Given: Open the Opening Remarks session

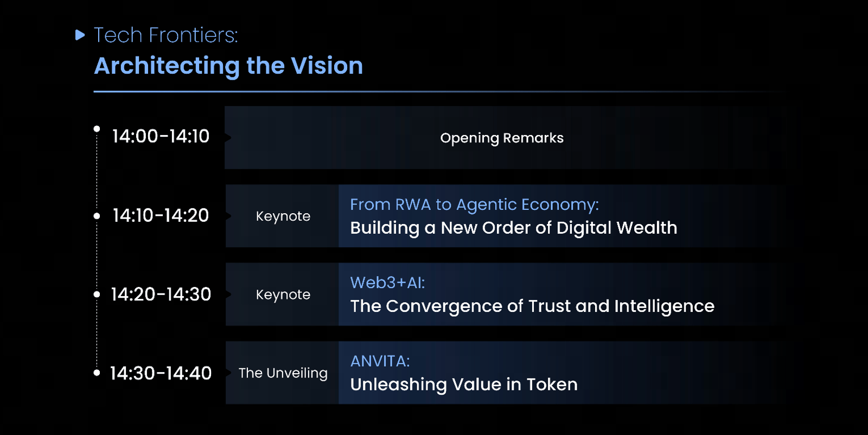Looking at the screenshot, I should (502, 138).
